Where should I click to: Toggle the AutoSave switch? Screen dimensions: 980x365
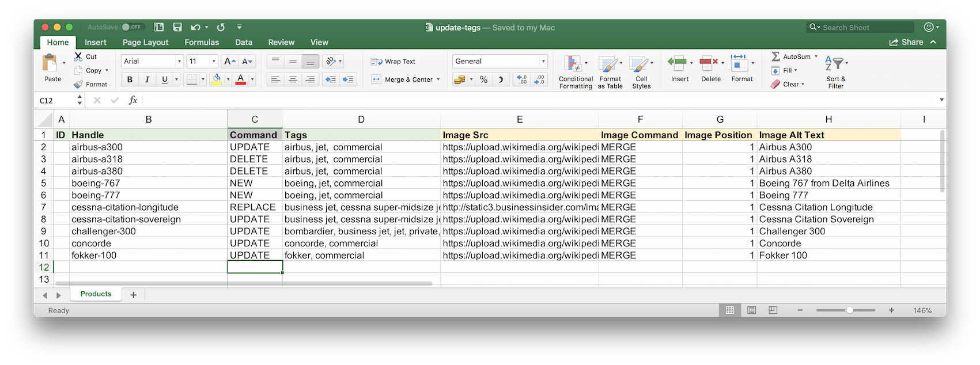(x=132, y=27)
